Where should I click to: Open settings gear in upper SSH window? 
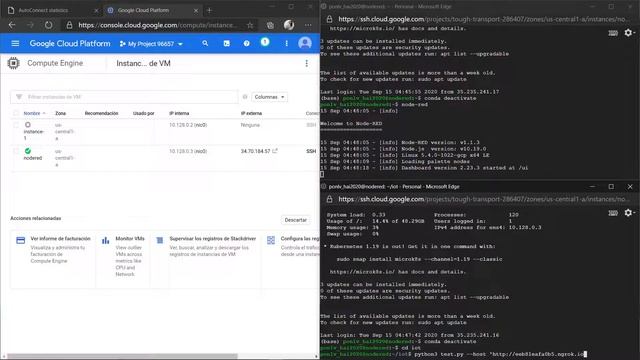coord(629,33)
